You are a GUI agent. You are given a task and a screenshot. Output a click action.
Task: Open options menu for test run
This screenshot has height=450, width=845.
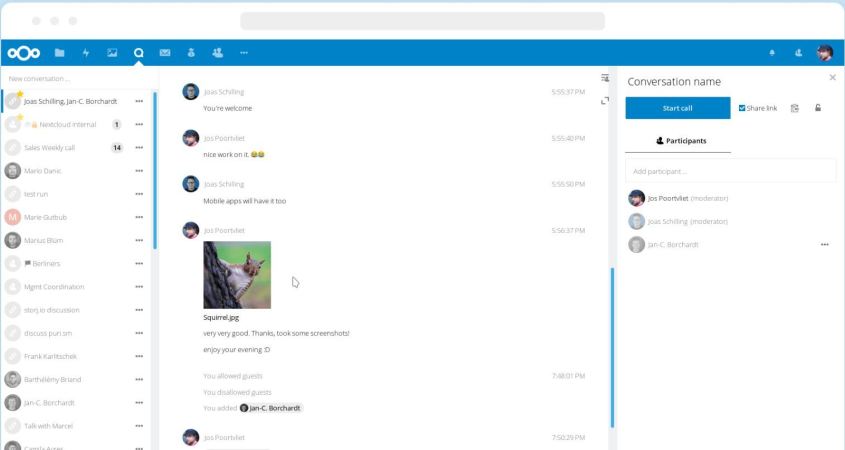pyautogui.click(x=139, y=194)
